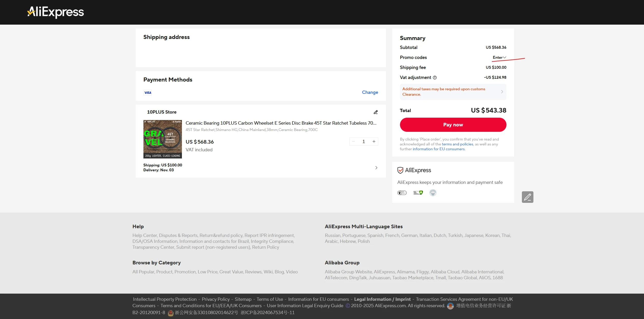Open Disputes & Reports footer link
The height and width of the screenshot is (319, 644).
[178, 235]
